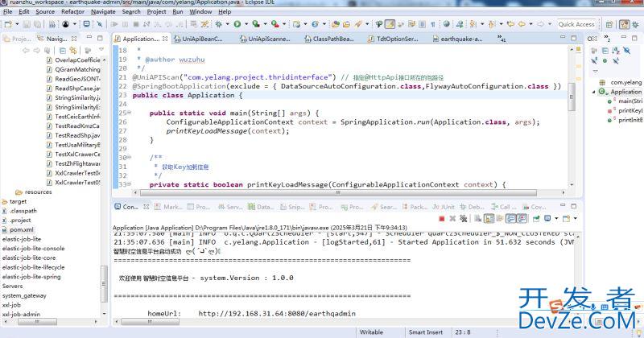
Task: Click the Clear Console icon
Action: 477,218
